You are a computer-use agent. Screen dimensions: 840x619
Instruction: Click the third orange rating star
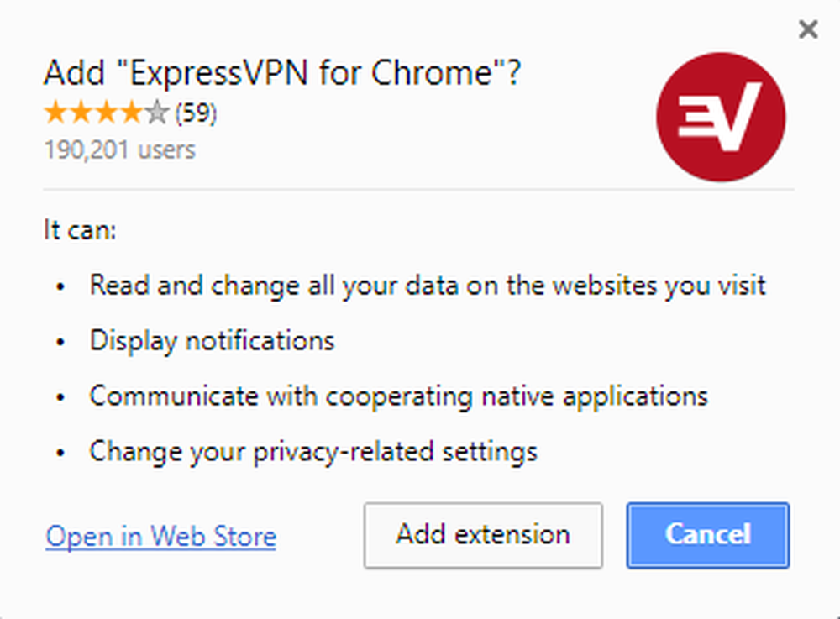click(x=107, y=113)
